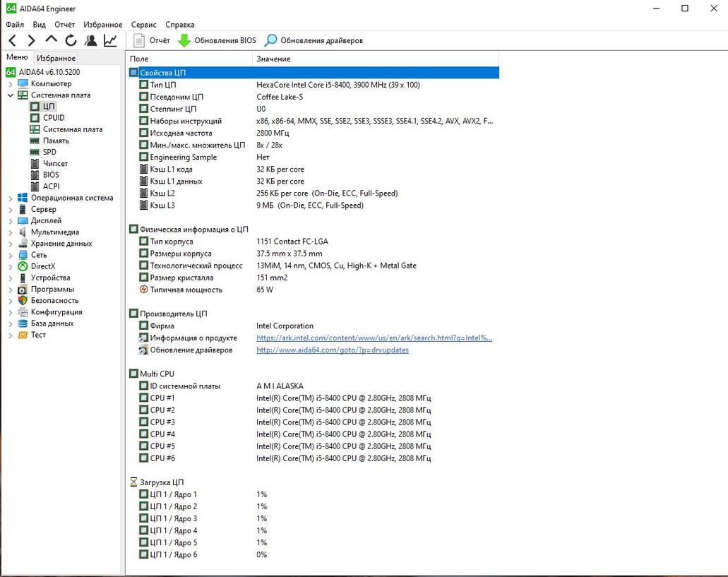Open the graph chart toolbar icon
This screenshot has width=728, height=577.
110,41
